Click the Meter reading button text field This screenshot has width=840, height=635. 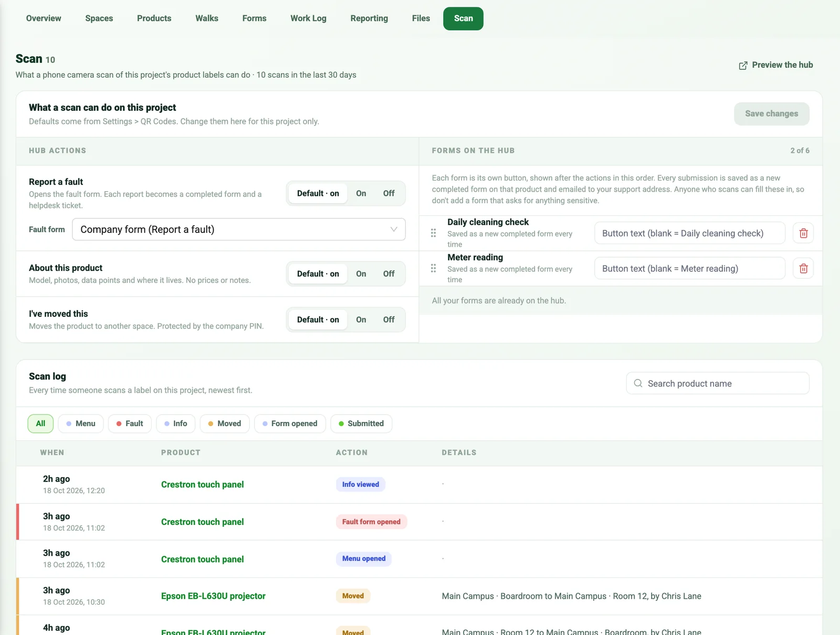click(x=690, y=269)
